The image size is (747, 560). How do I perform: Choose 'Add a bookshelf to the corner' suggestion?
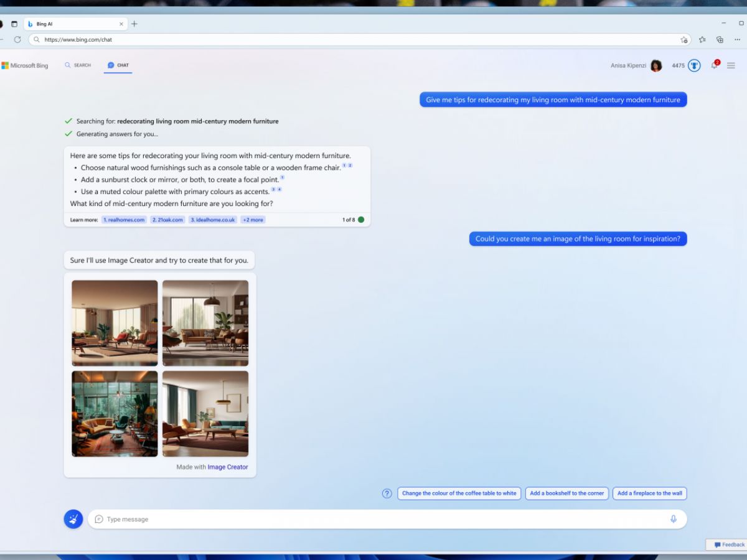click(567, 493)
